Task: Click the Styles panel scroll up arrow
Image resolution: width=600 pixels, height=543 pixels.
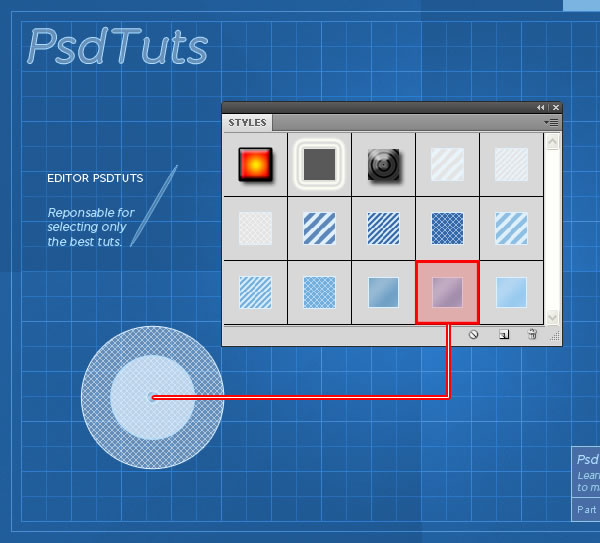Action: pos(552,142)
